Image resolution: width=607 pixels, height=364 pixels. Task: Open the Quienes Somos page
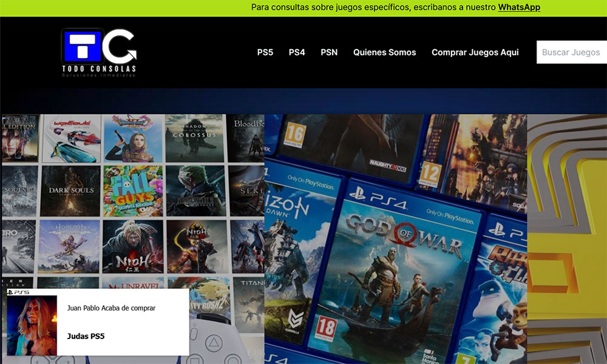[x=385, y=52]
